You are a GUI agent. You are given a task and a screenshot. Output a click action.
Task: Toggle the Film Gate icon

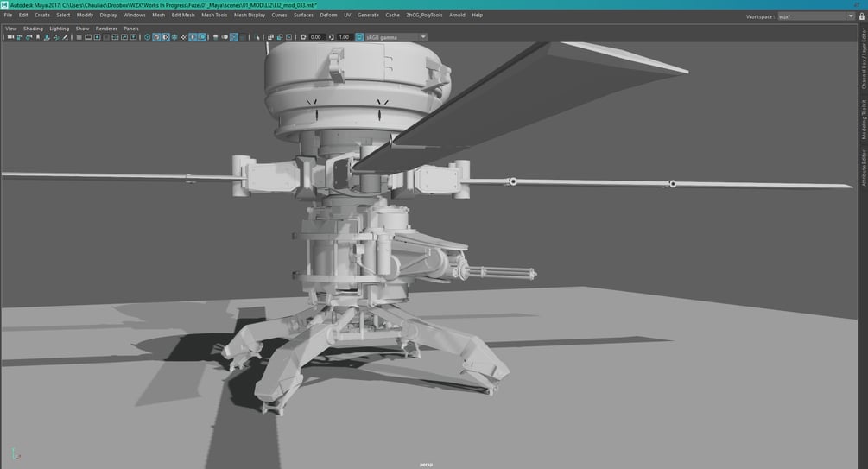(88, 37)
